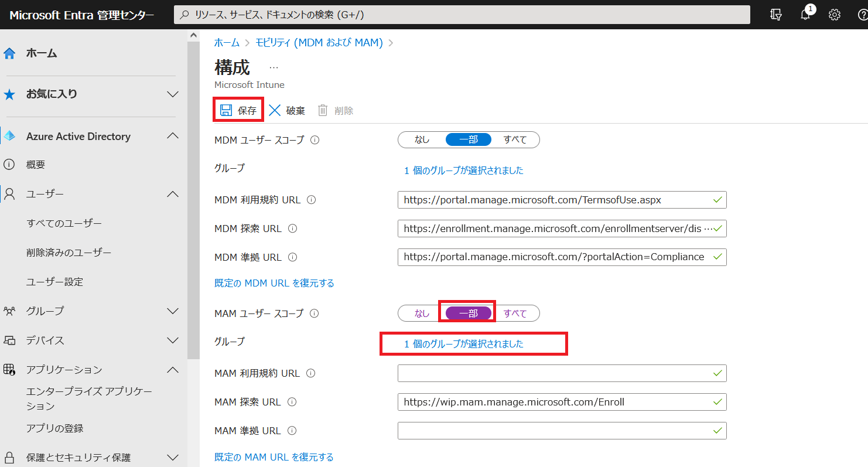Viewport: 868px width, 467px height.
Task: Click the MDM 探索 URL field
Action: [x=562, y=229]
